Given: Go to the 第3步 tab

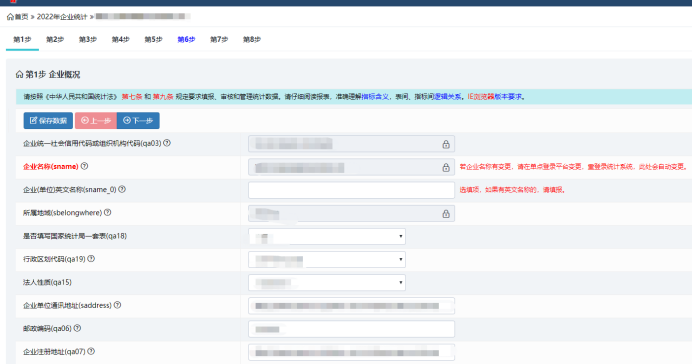Looking at the screenshot, I should click(x=87, y=39).
